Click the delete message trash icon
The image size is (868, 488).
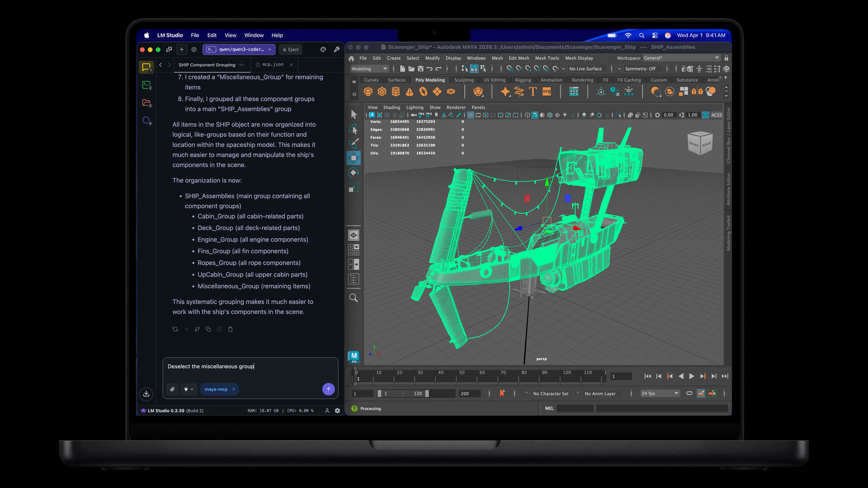click(231, 329)
